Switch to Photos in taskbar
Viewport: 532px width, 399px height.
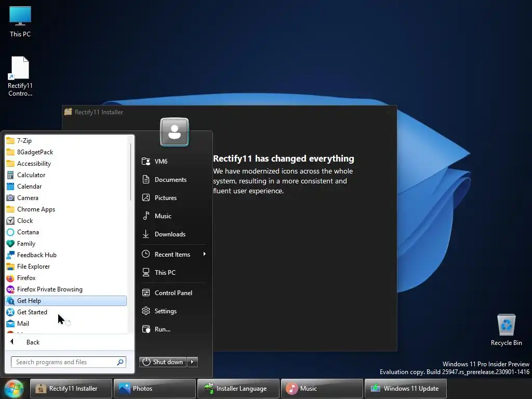click(x=155, y=389)
